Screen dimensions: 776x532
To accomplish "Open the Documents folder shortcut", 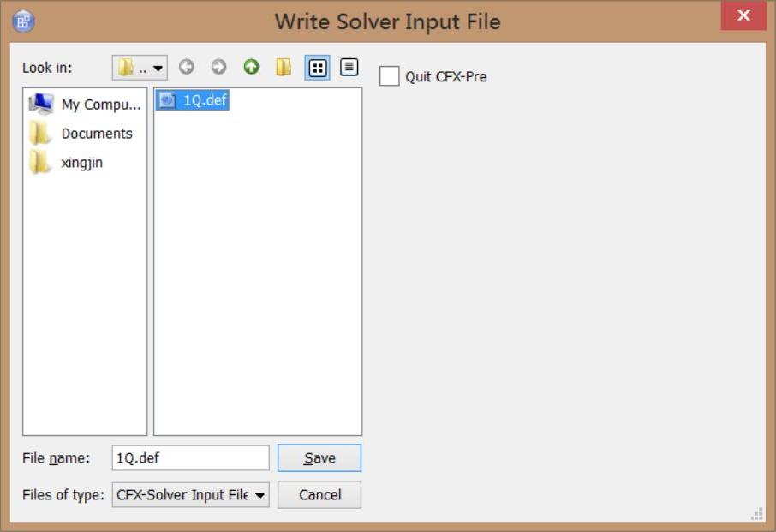I will point(81,134).
